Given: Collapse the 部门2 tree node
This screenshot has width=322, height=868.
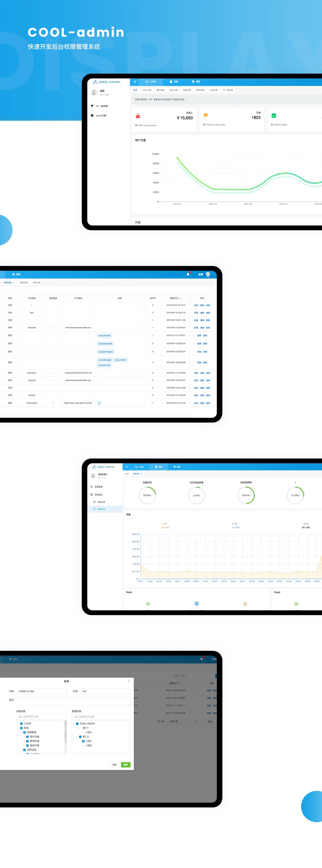Looking at the screenshot, I should point(77,737).
